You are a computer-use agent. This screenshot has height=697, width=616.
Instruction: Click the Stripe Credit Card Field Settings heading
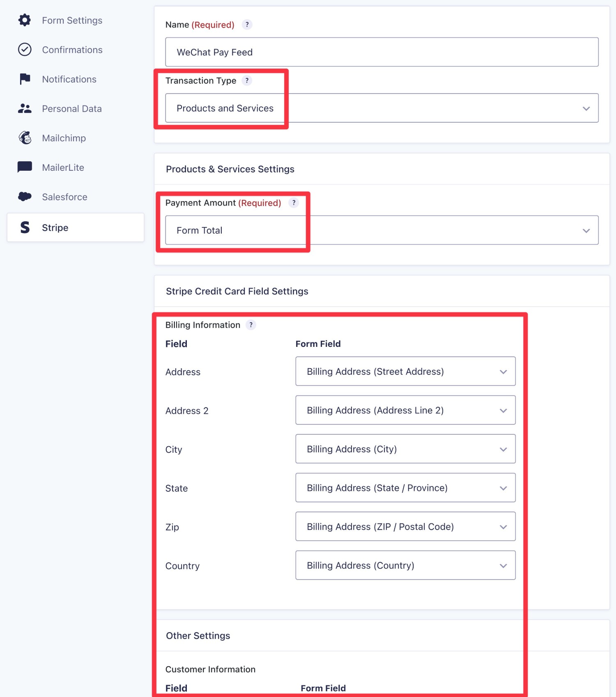tap(237, 291)
